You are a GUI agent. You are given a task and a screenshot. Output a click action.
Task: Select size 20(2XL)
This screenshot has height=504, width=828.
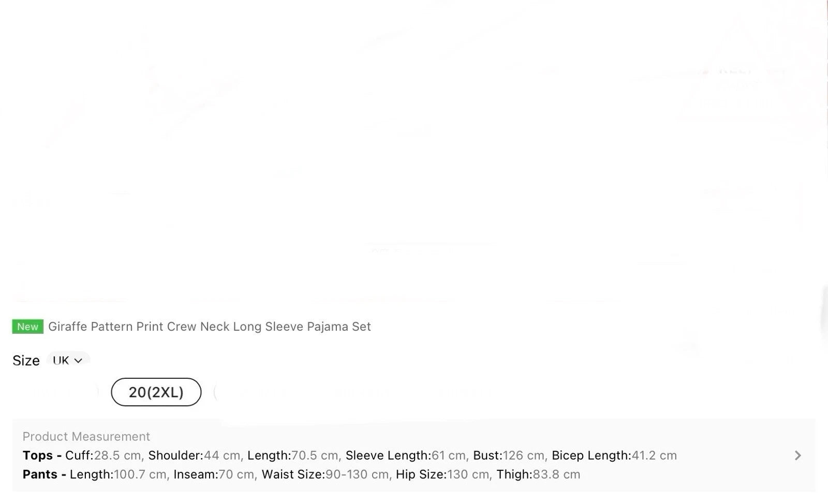click(156, 392)
